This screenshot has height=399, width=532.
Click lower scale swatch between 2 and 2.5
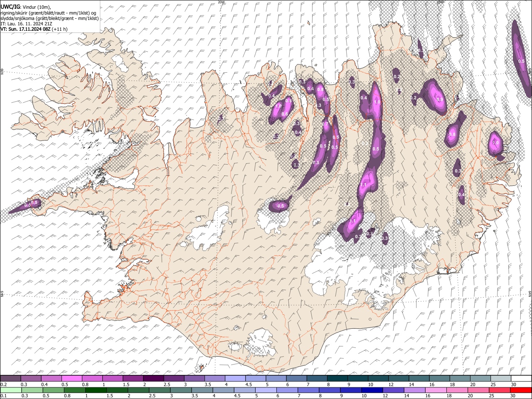click(138, 390)
